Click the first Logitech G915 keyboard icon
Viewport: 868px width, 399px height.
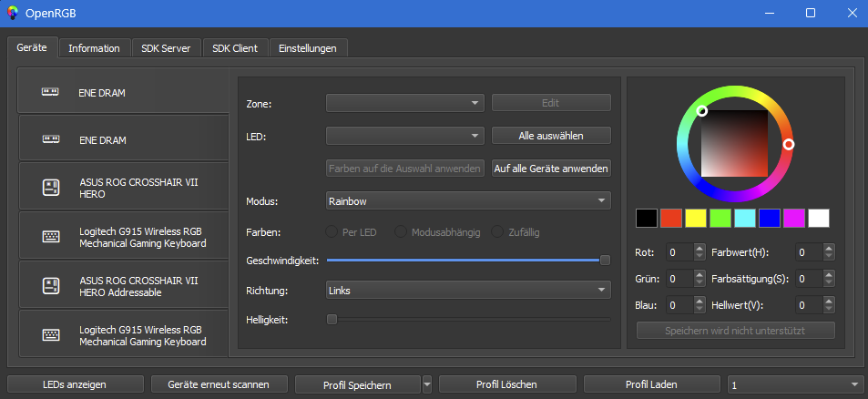click(x=51, y=237)
